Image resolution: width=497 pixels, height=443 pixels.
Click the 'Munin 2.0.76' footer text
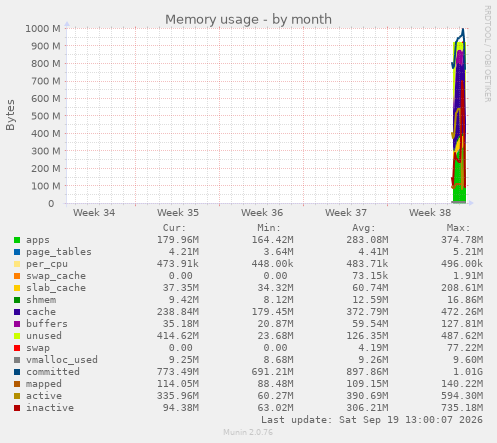point(248,432)
